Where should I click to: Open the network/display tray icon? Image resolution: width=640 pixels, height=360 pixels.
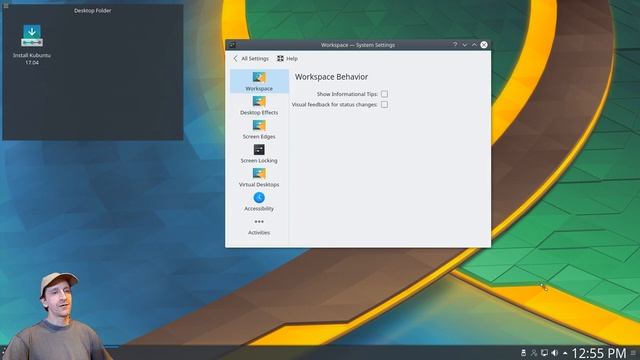(544, 353)
